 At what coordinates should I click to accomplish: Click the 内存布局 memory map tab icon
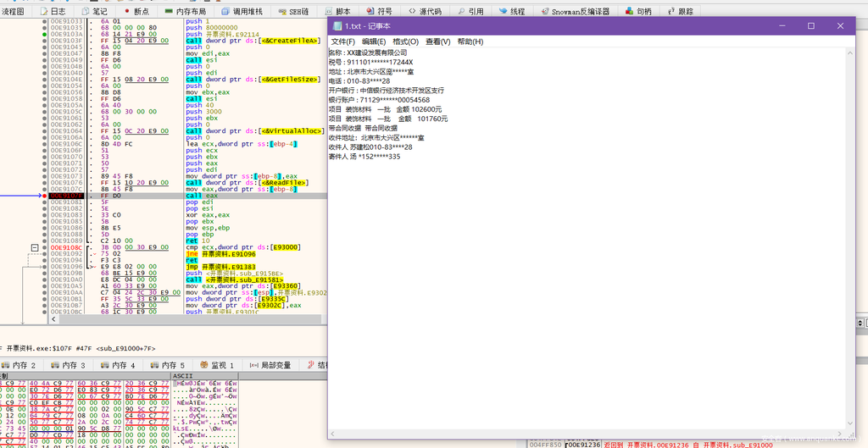pos(168,12)
